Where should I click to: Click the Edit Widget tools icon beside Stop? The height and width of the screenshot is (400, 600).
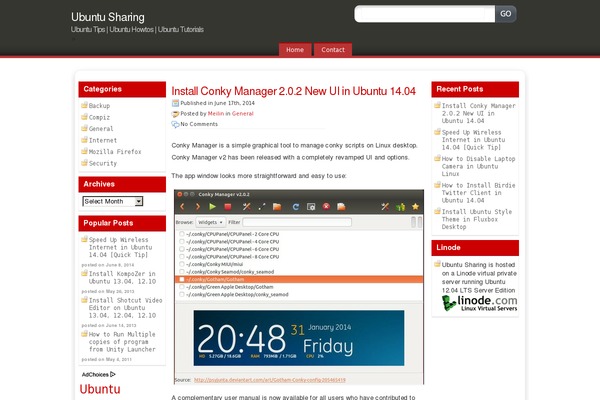click(247, 207)
